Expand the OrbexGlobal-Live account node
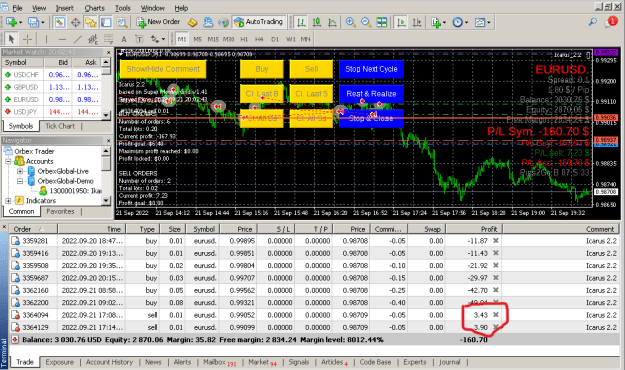This screenshot has height=370, width=625. tap(20, 171)
